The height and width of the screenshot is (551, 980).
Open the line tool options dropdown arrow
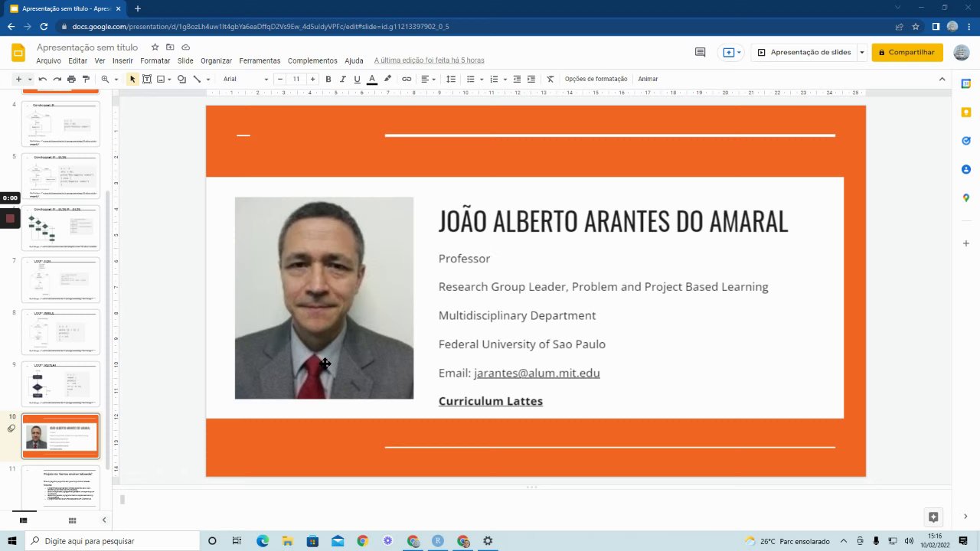pyautogui.click(x=207, y=79)
